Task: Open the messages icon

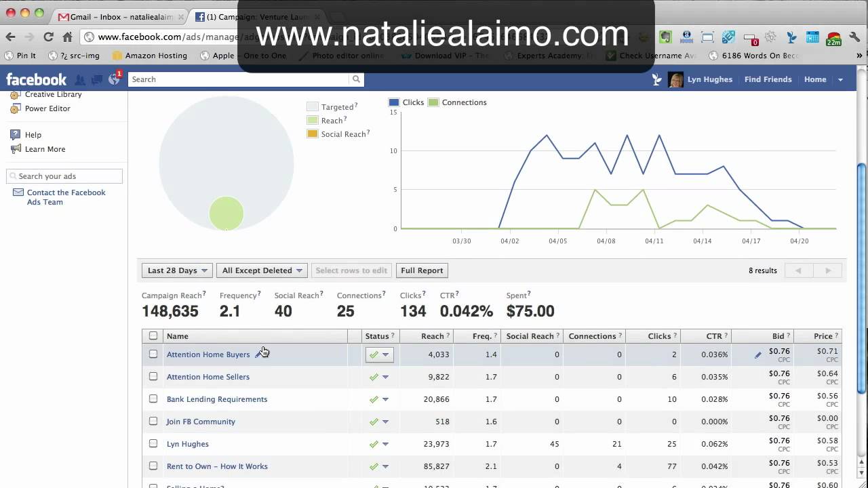Action: [x=97, y=79]
